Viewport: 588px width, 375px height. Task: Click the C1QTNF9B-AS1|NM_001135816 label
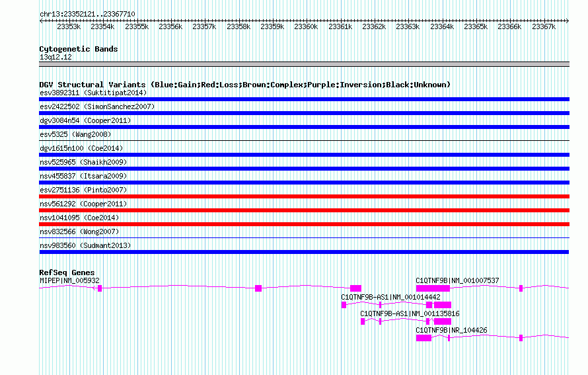click(410, 313)
